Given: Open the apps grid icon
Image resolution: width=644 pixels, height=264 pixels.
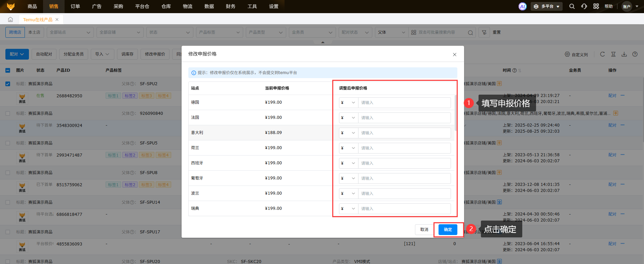Looking at the screenshot, I should pyautogui.click(x=596, y=6).
